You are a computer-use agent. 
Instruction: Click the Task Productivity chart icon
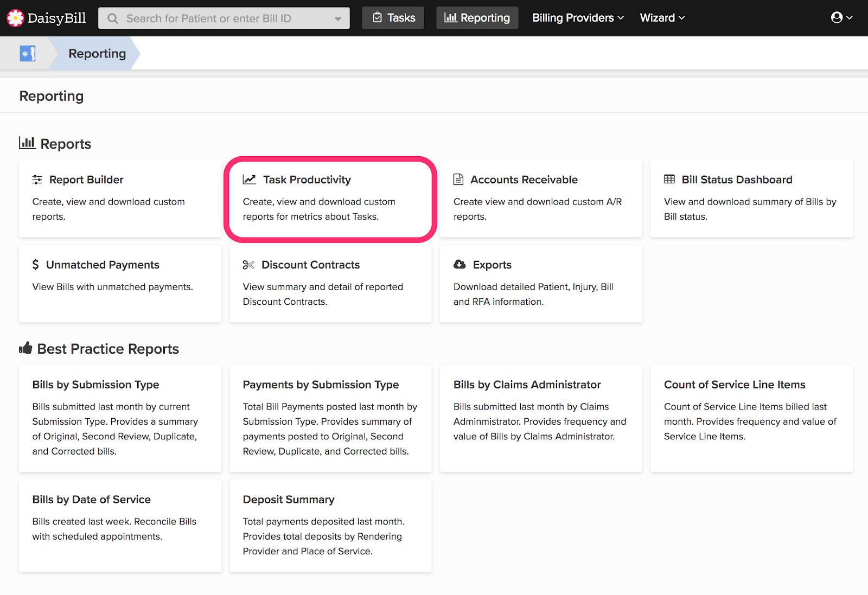coord(250,180)
